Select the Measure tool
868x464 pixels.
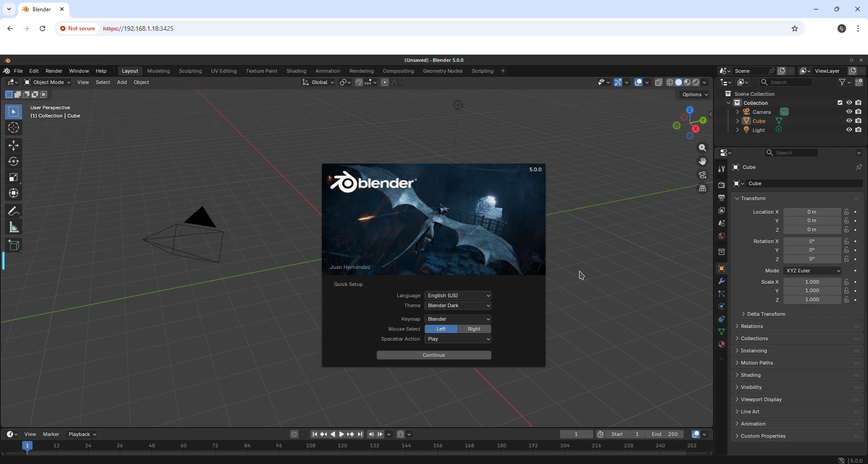click(14, 227)
